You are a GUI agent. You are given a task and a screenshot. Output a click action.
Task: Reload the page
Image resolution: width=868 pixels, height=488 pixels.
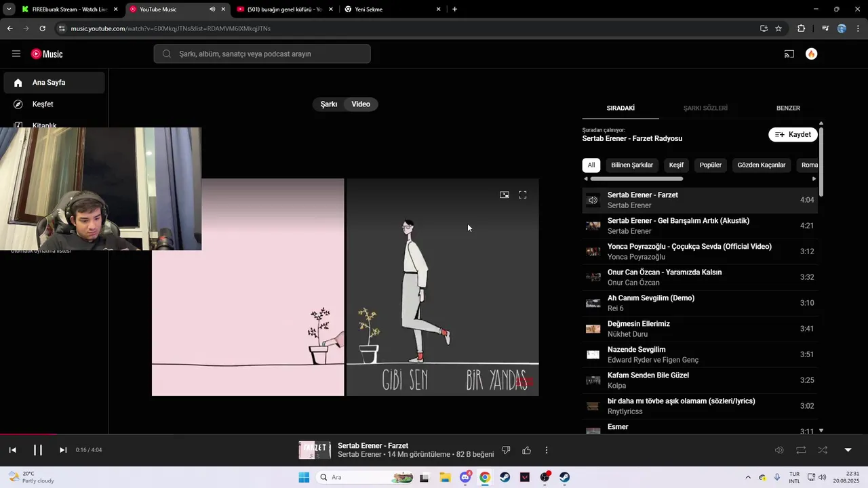click(x=42, y=28)
